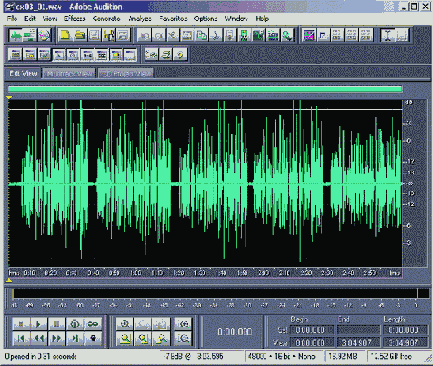The width and height of the screenshot is (433, 366).
Task: Toggle the colorful Spectral View icon
Action: [x=309, y=35]
